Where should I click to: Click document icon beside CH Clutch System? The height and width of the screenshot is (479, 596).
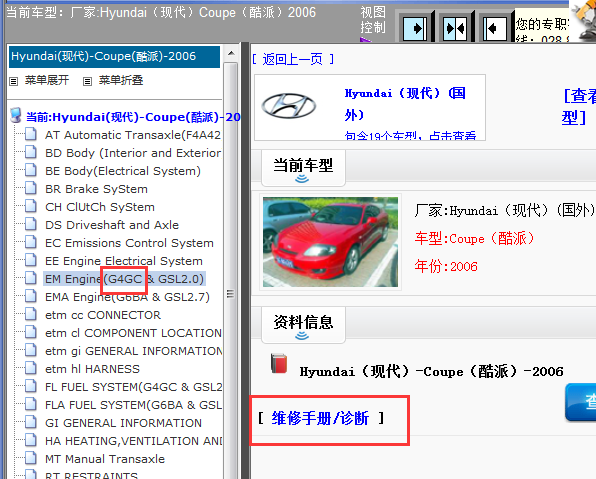[x=31, y=206]
